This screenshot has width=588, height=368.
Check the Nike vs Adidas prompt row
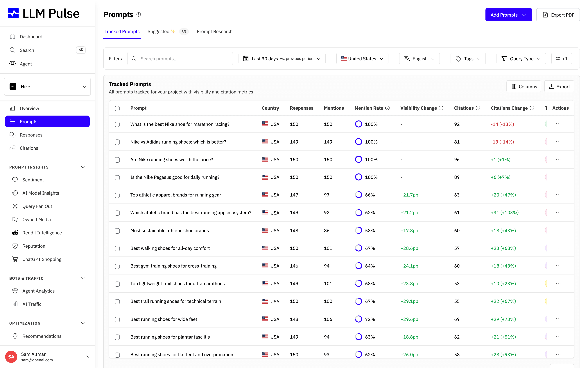[x=117, y=142]
